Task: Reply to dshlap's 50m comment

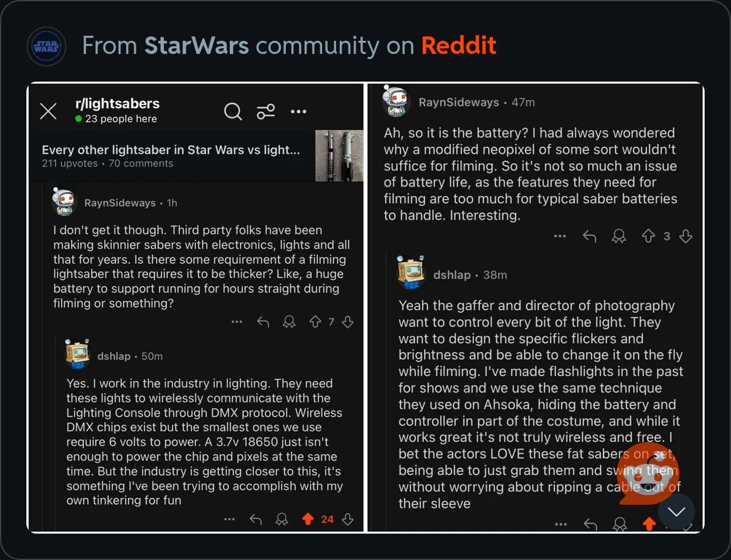Action: tap(256, 519)
